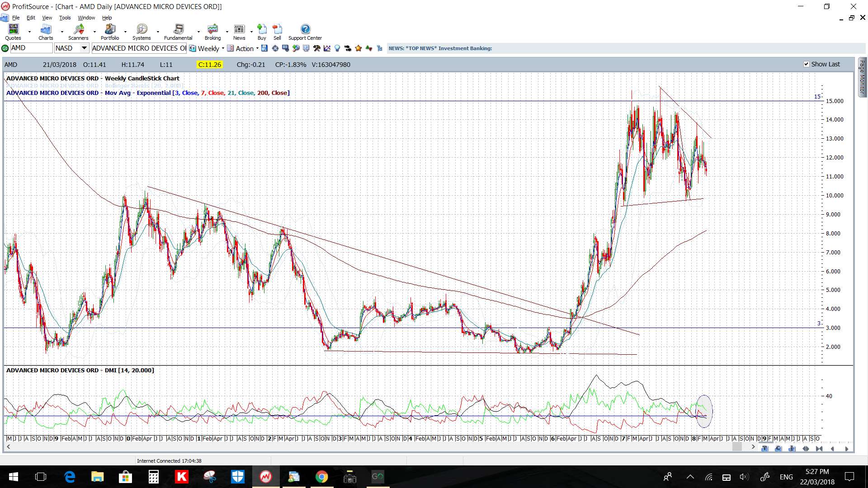Screen dimensions: 868x488
Task: Click the volume speaker tray icon
Action: [x=744, y=477]
